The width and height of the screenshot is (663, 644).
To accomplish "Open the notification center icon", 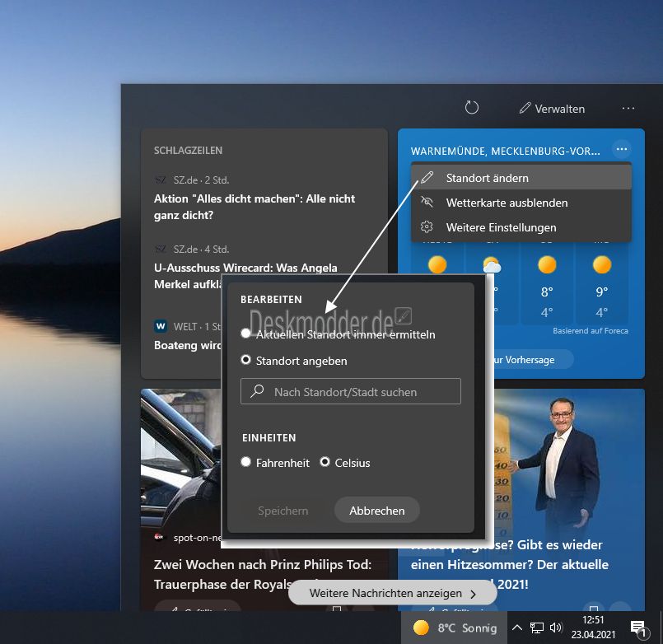I will [x=637, y=629].
